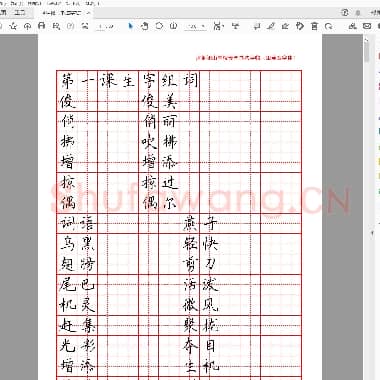380x380 pixels.
Task: Click the word 燕子 on the page
Action: pos(200,224)
